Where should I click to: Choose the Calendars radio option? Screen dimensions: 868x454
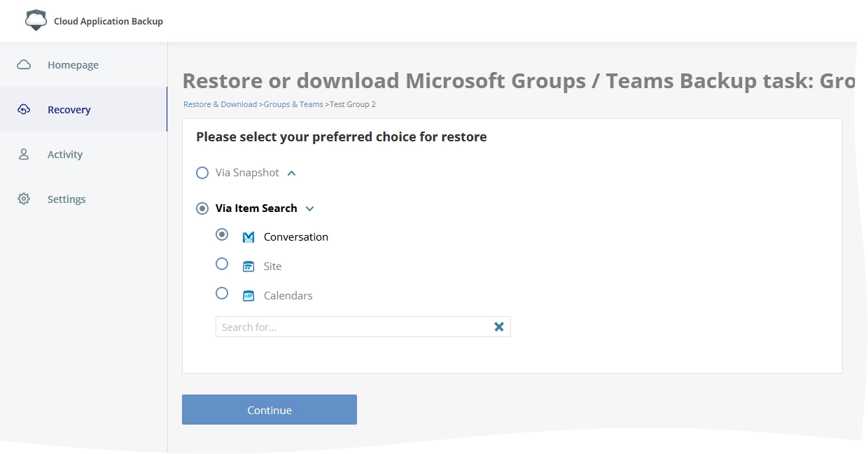coord(222,293)
